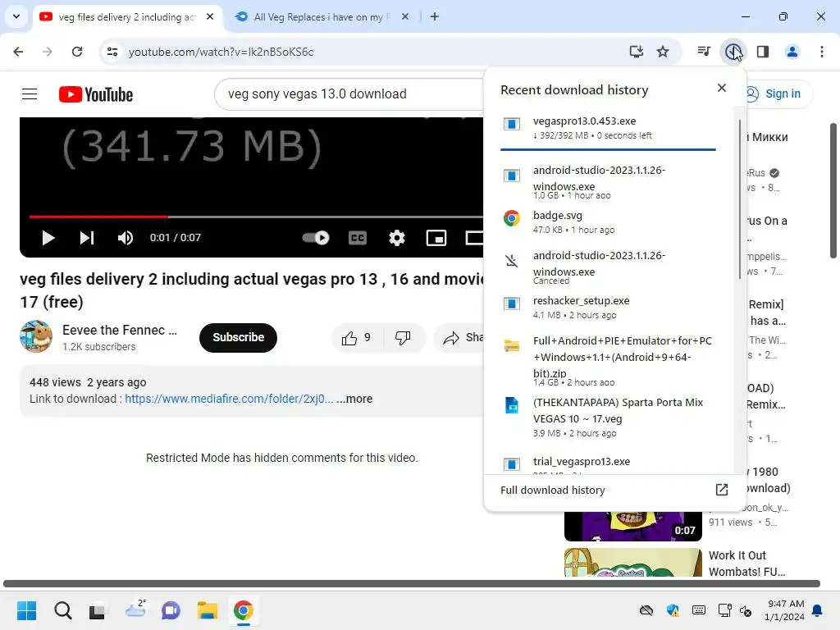Focus the address bar URL youtube.com/watch
This screenshot has height=630, width=840.
[x=221, y=52]
